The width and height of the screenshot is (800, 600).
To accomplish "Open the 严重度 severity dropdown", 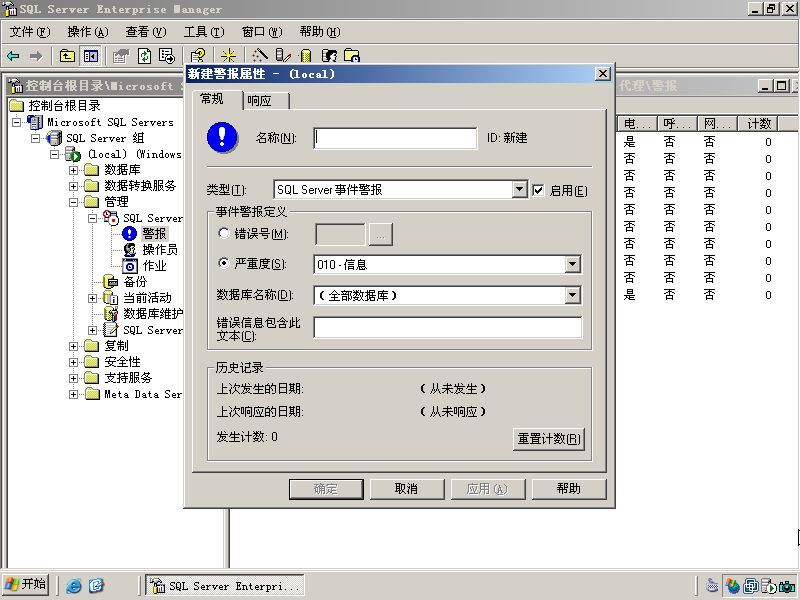I will click(x=572, y=264).
